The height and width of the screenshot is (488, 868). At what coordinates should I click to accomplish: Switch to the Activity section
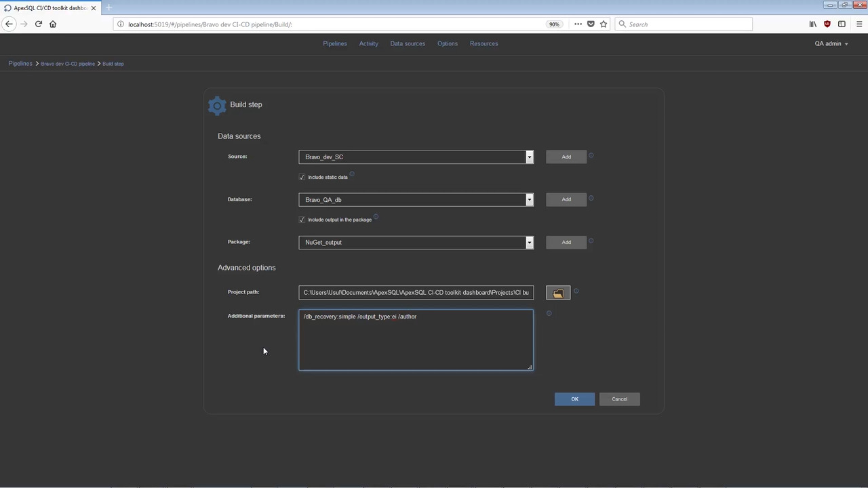[x=368, y=43]
